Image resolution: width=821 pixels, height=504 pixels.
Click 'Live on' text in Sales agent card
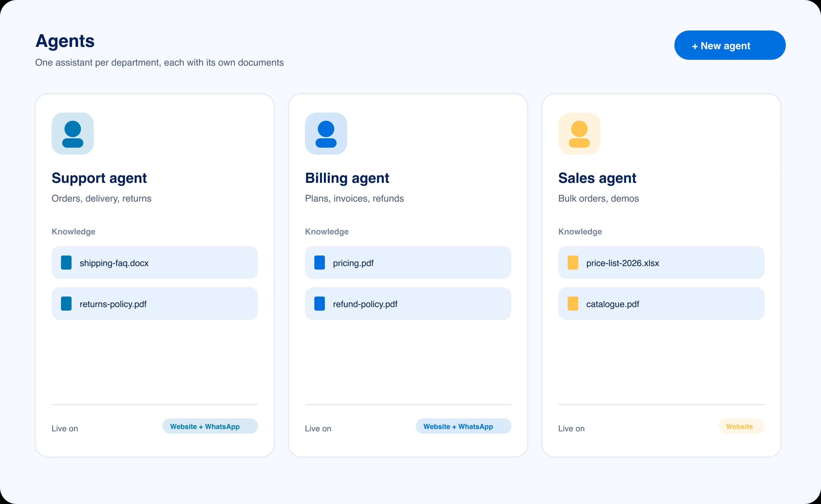tap(571, 428)
